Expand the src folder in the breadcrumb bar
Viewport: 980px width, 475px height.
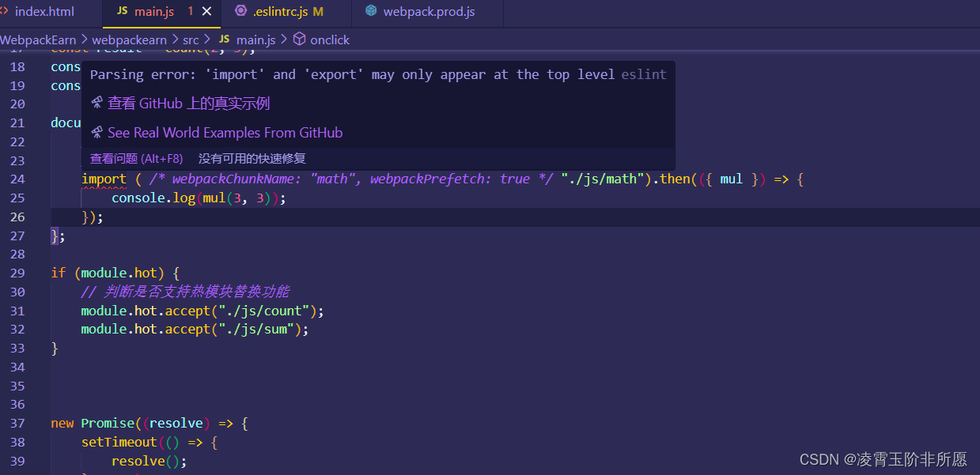pyautogui.click(x=191, y=40)
